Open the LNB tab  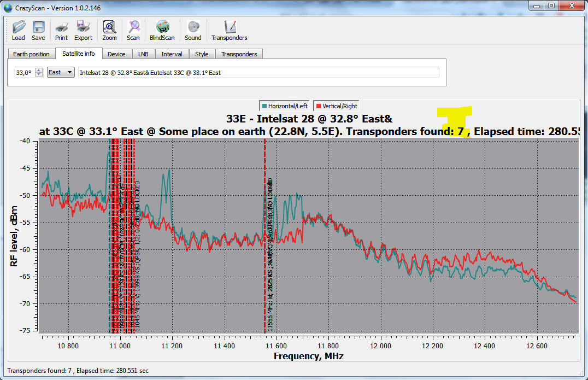(143, 54)
